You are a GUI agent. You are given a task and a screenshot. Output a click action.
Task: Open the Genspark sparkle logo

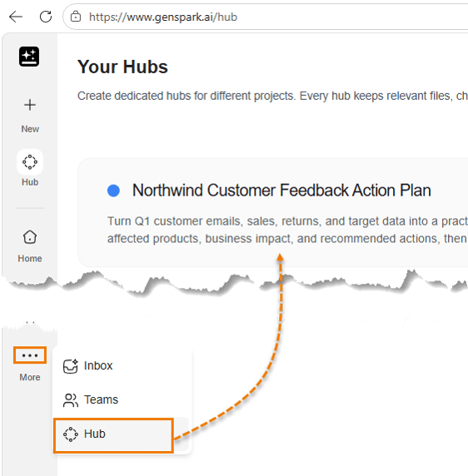(x=29, y=57)
